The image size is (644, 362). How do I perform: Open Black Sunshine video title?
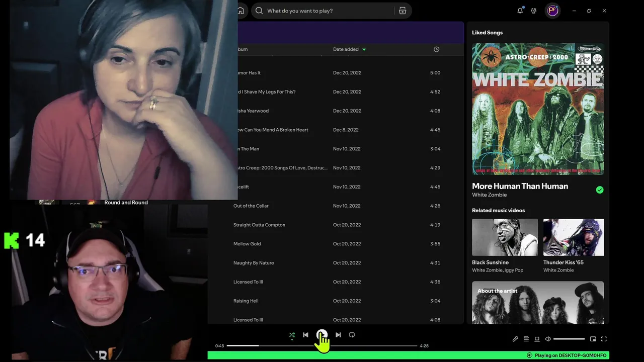pyautogui.click(x=490, y=262)
